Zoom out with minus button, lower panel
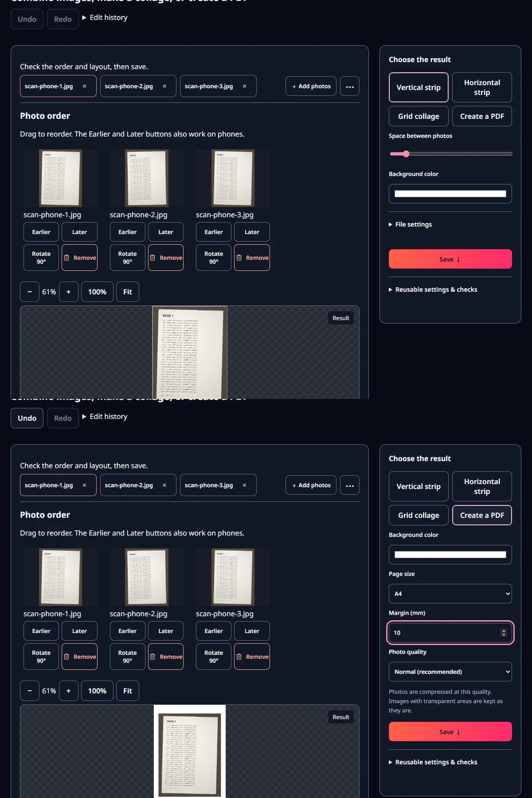 coord(30,691)
